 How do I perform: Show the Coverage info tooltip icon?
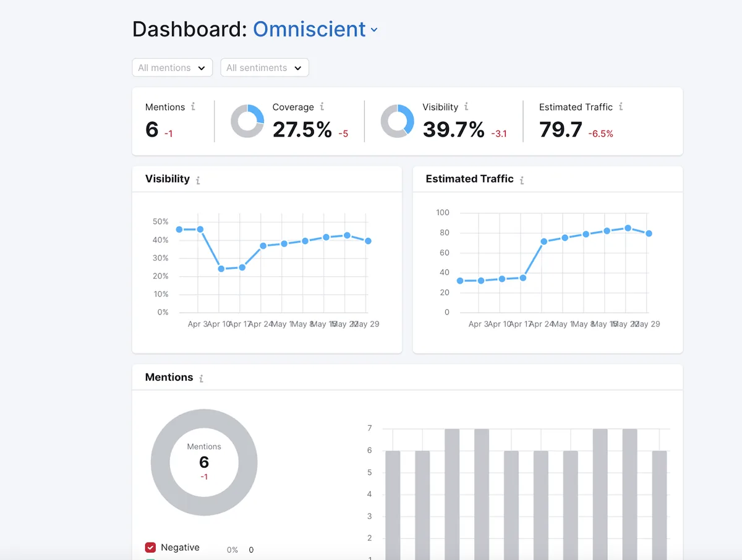[x=322, y=106]
